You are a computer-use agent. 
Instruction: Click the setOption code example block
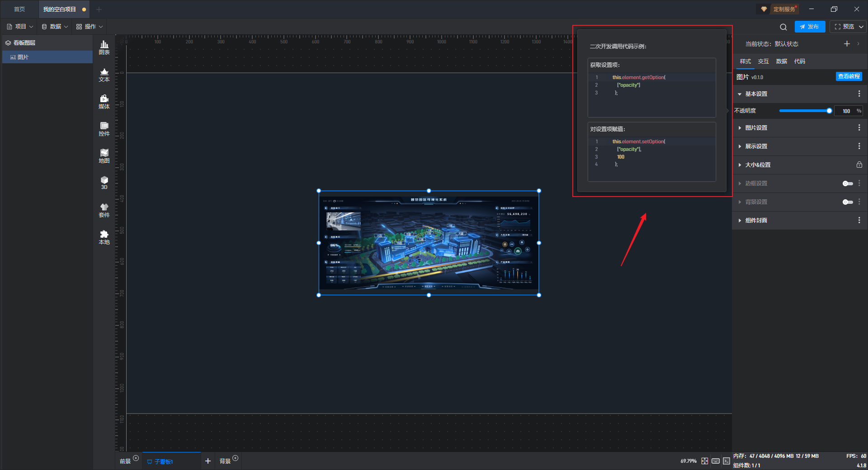coord(651,152)
